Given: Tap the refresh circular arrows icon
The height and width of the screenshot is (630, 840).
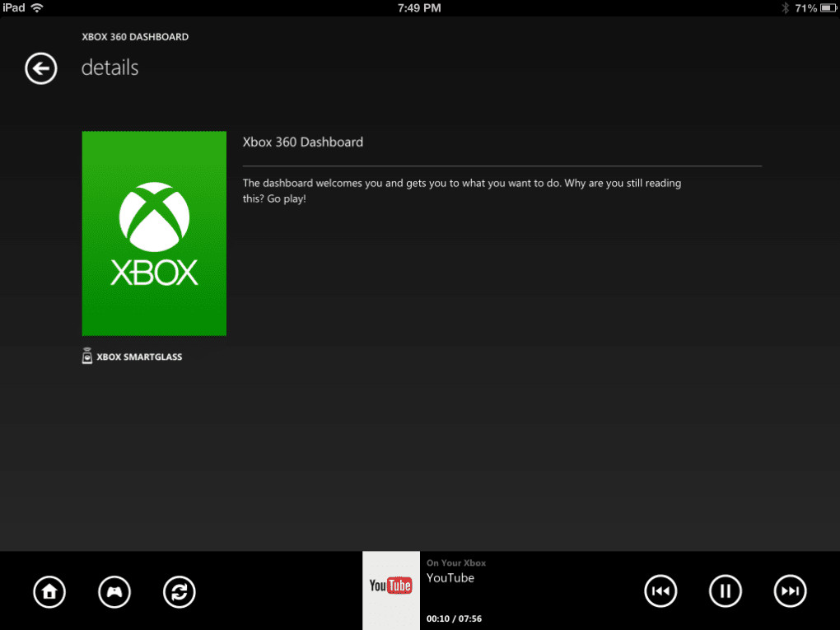Looking at the screenshot, I should [x=179, y=592].
